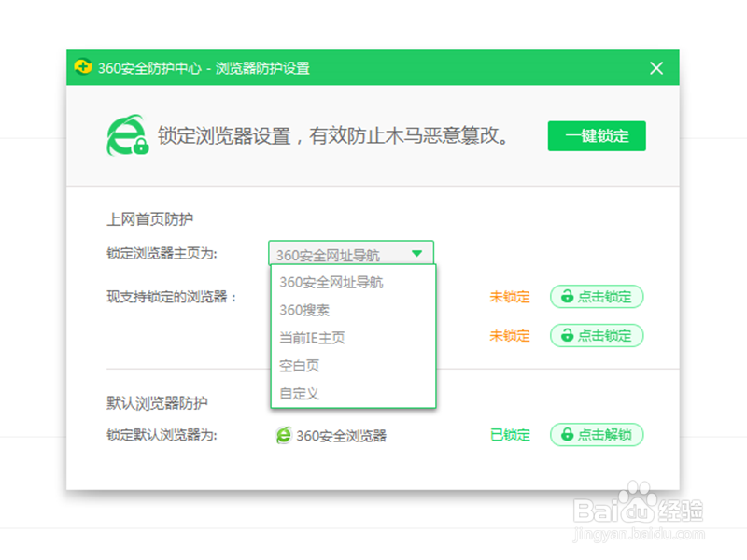Select 360安全网址导航 in the dropdown list
This screenshot has width=747, height=560.
coord(353,283)
